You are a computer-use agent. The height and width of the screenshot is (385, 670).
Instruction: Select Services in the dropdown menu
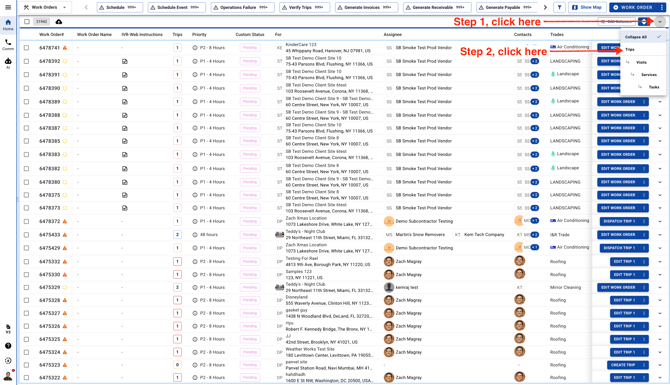coord(643,75)
